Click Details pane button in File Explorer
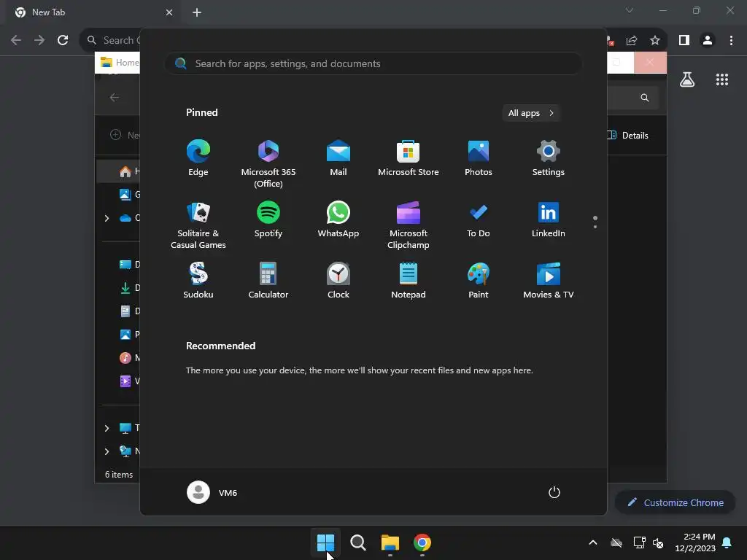Screen dimensions: 747x560 pos(628,135)
